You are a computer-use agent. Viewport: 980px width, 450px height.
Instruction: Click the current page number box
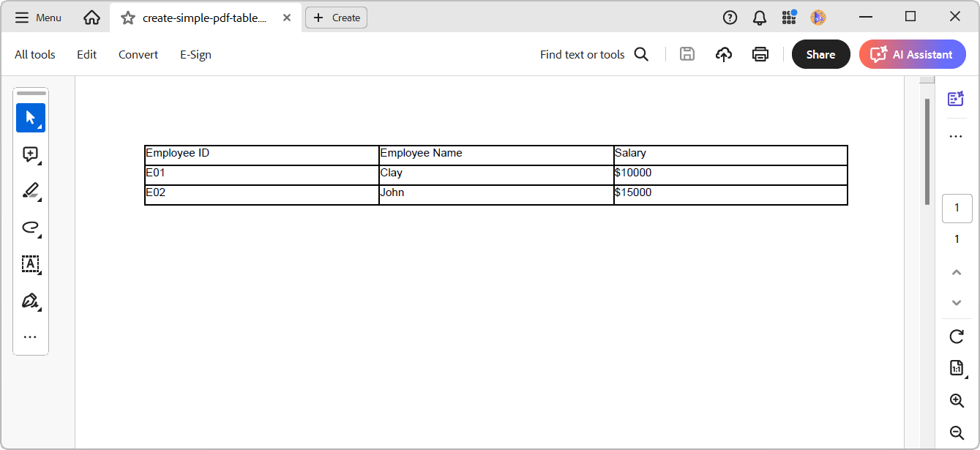[x=957, y=209]
